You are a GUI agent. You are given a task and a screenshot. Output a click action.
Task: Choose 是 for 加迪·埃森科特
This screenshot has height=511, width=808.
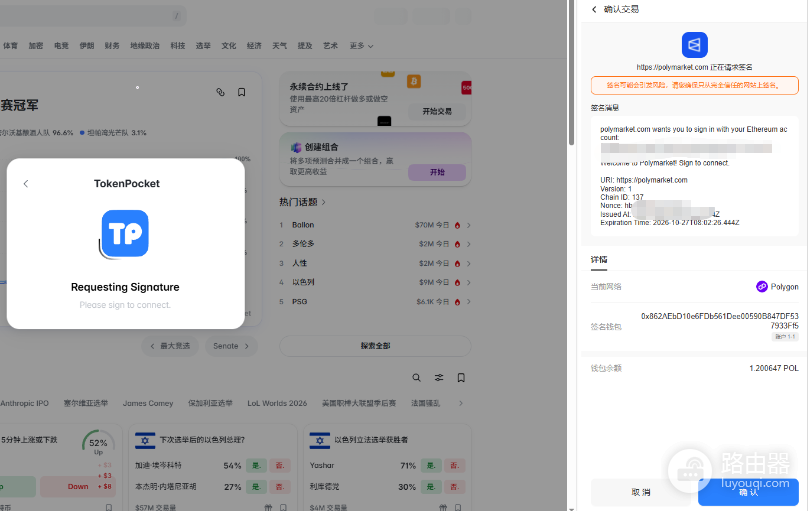pyautogui.click(x=256, y=465)
